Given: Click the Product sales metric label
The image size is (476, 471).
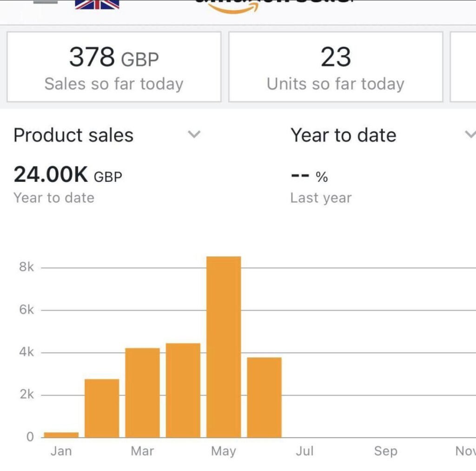Looking at the screenshot, I should coord(73,135).
